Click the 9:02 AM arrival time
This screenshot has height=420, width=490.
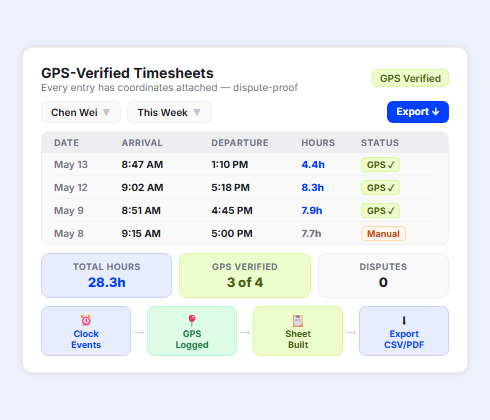(x=142, y=188)
